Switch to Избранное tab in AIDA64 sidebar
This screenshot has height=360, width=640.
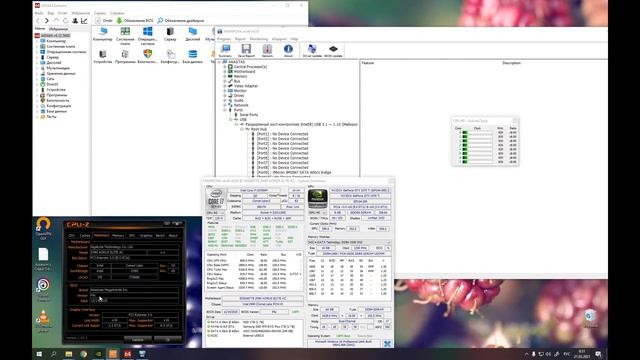click(58, 29)
